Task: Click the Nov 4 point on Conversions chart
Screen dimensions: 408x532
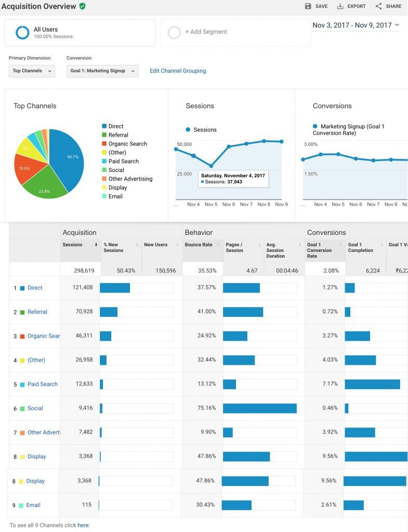Action: point(321,154)
